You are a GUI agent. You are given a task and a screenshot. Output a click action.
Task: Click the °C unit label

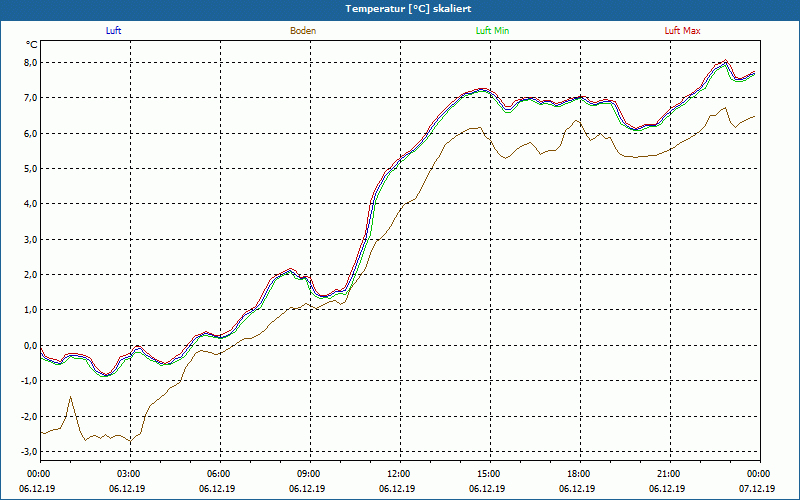(32, 45)
